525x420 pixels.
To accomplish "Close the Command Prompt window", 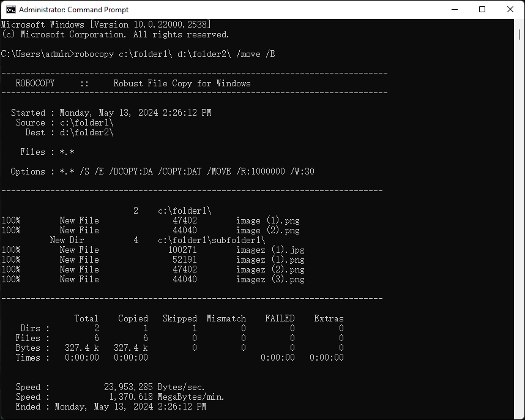I will click(x=510, y=9).
